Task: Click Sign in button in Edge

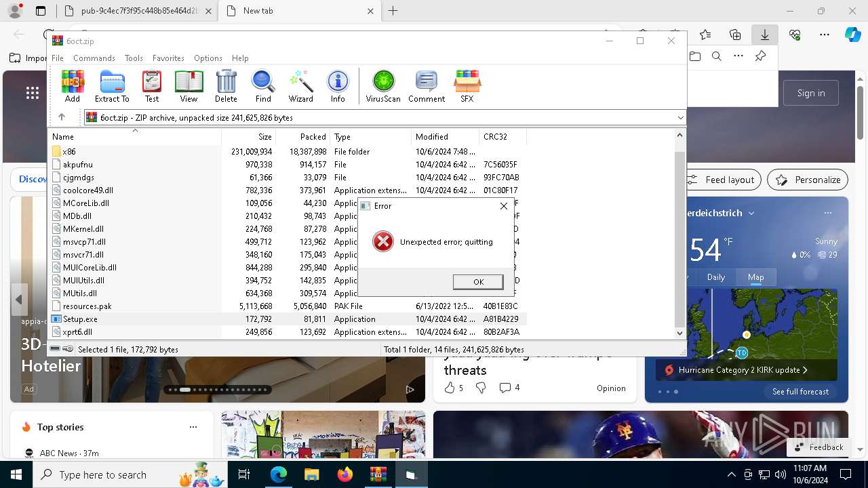Action: click(x=811, y=93)
